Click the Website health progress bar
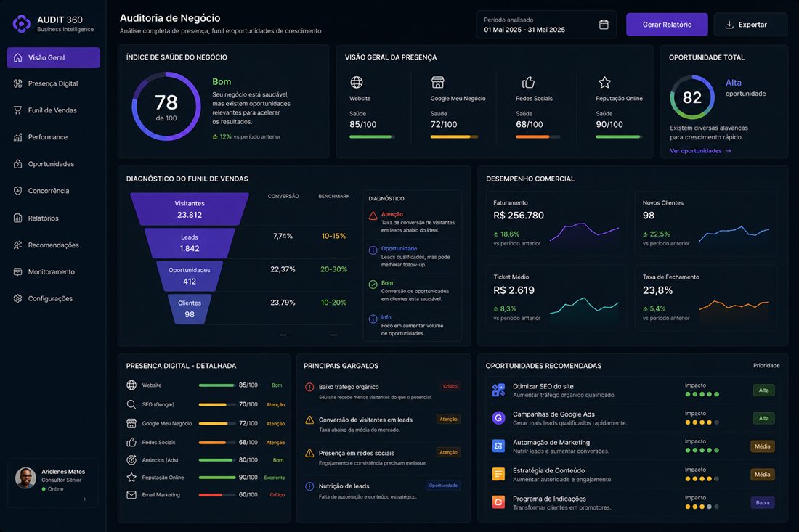 pos(372,137)
